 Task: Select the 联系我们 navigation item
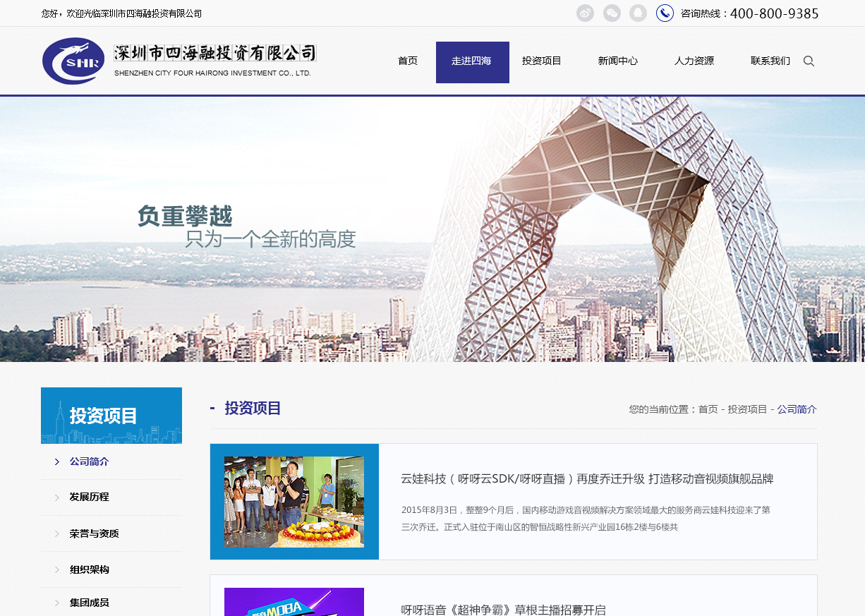tap(770, 61)
